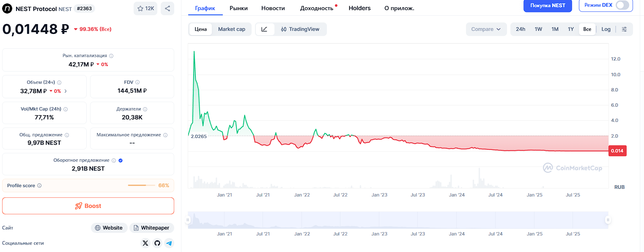
Task: Switch the chart to Market cap view
Action: tap(232, 29)
